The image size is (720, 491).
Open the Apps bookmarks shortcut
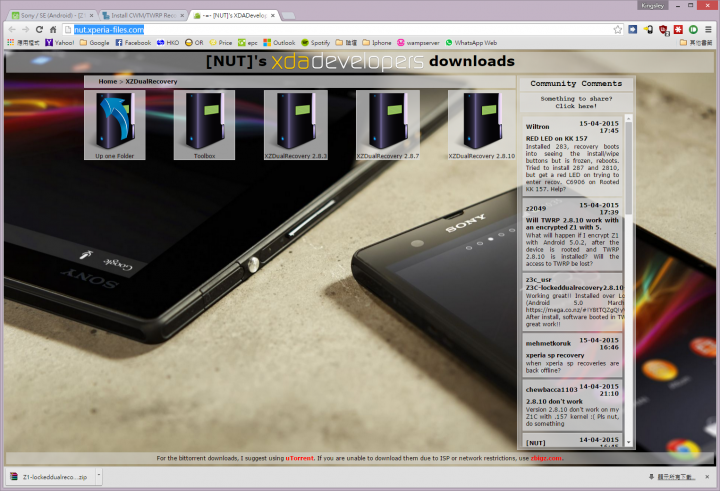click(23, 43)
